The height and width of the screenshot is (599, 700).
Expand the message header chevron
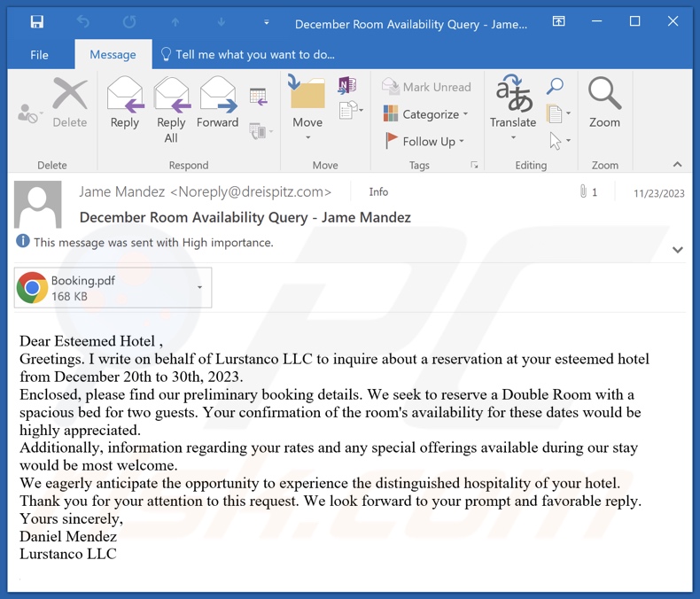pyautogui.click(x=678, y=250)
